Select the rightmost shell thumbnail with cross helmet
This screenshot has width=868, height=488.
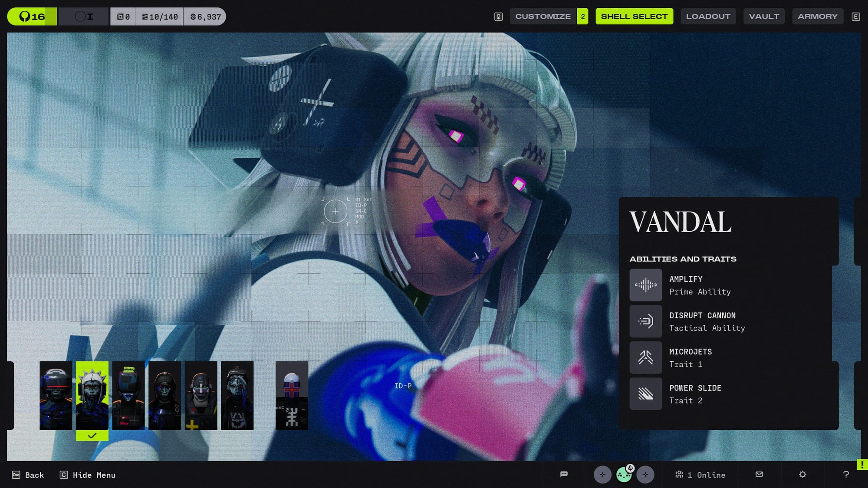[x=292, y=395]
